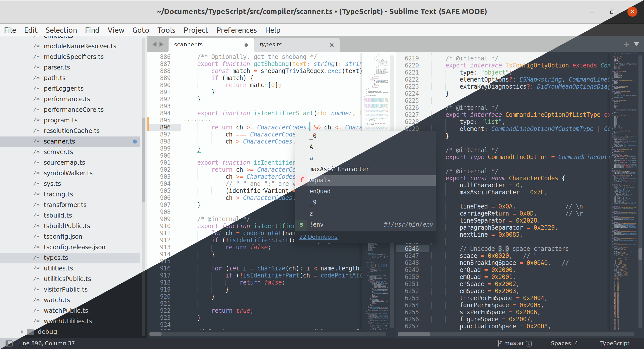Screen dimensions: 644x349
Task: Open the scanner.ts file tab
Action: tap(190, 44)
